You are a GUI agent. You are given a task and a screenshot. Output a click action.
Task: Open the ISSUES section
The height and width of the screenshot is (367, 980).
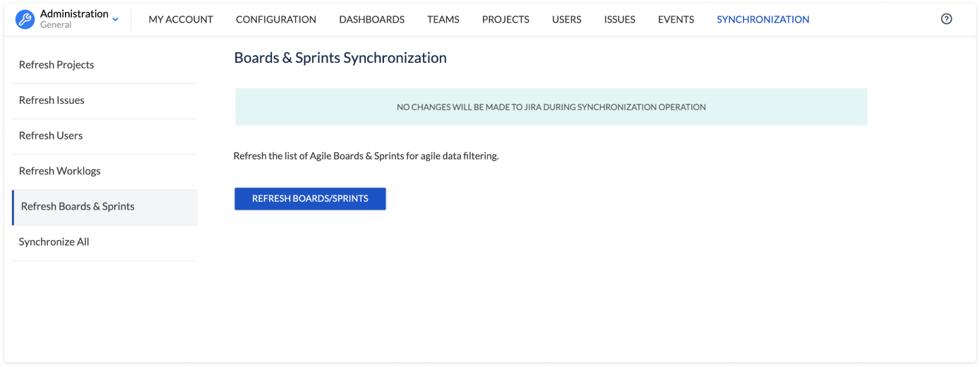(619, 20)
